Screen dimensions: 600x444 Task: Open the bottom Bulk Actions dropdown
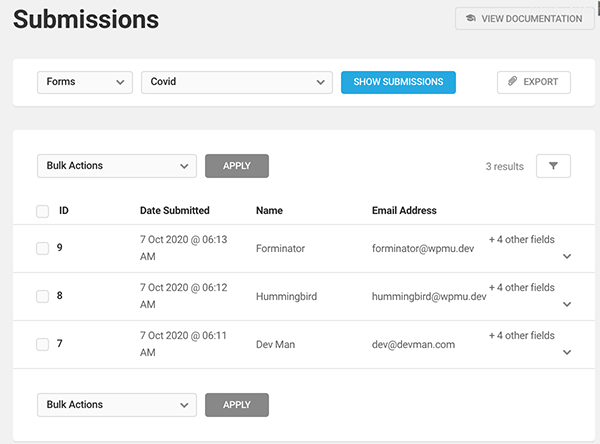(x=117, y=405)
